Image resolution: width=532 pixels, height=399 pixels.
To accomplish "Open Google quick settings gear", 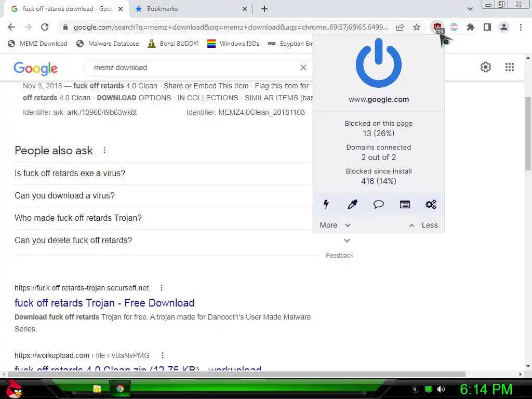I will point(486,67).
